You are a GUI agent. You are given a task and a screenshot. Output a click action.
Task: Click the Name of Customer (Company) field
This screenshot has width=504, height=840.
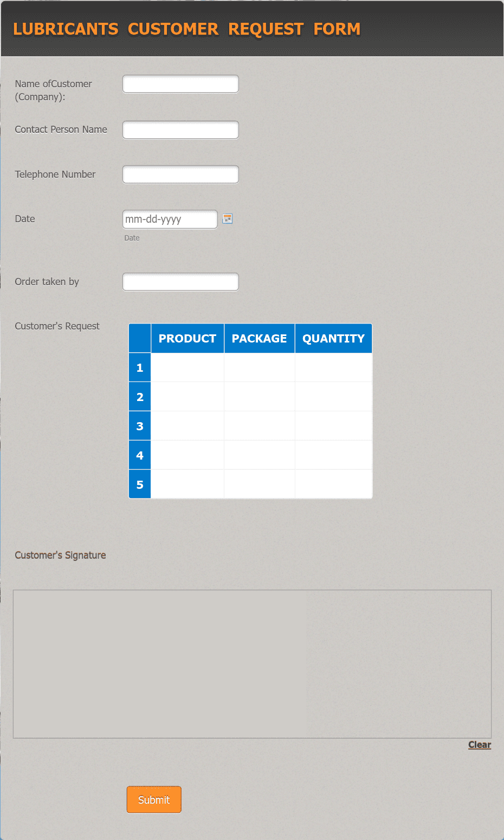(x=180, y=84)
